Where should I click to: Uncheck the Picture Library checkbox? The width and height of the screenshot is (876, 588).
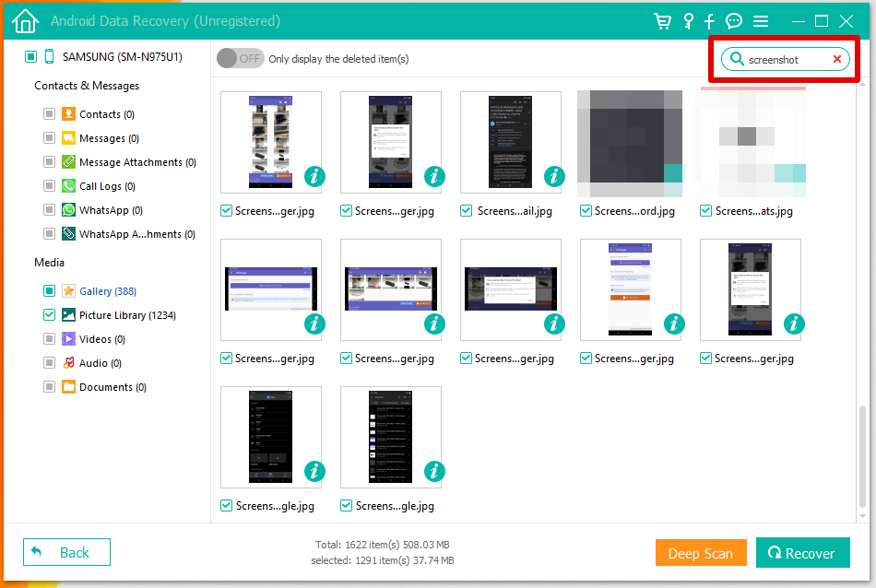point(49,315)
